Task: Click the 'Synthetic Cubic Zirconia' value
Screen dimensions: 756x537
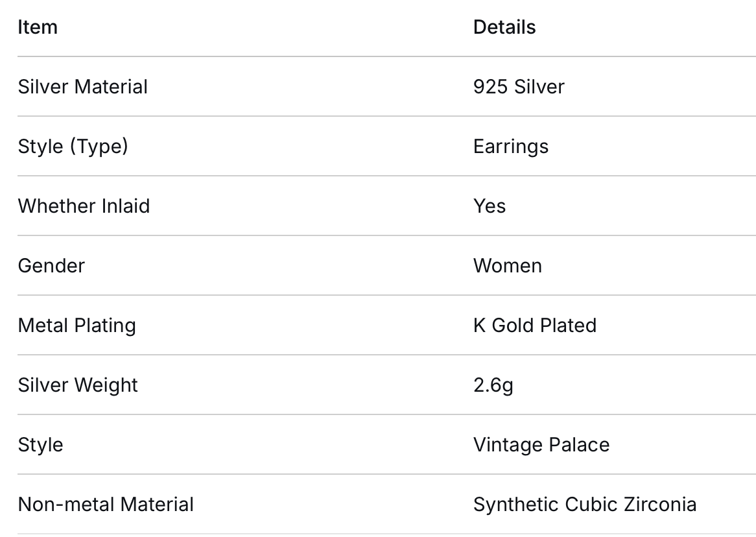Action: coord(585,505)
